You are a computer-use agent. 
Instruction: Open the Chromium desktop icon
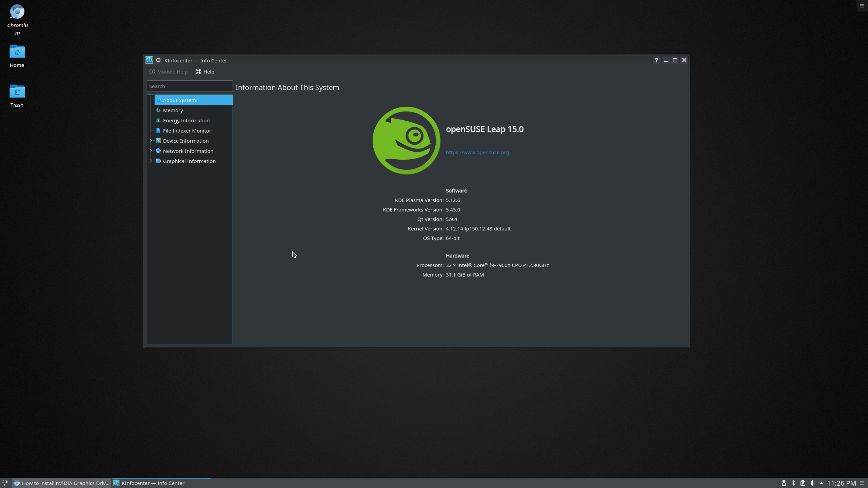[x=17, y=13]
